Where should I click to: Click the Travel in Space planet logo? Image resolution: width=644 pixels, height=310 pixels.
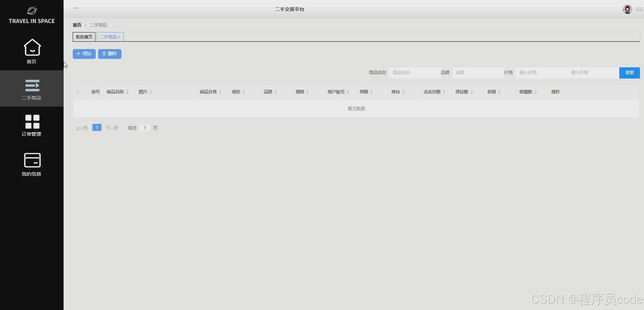32,10
